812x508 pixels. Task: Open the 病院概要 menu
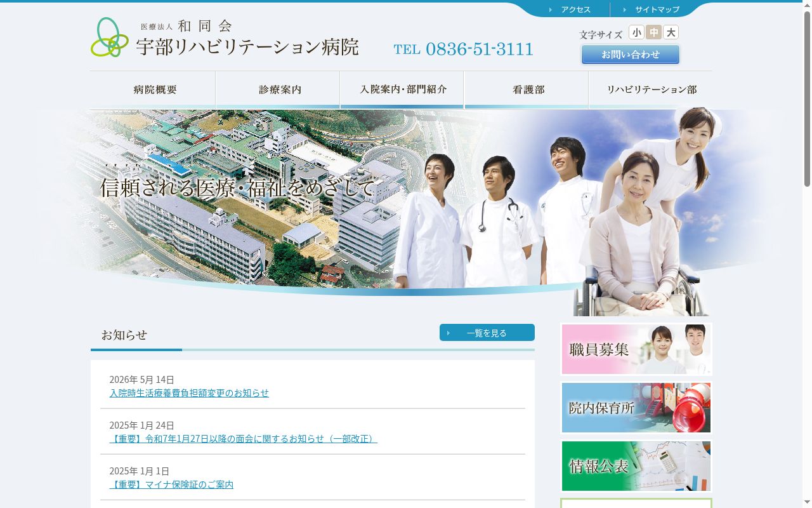[153, 90]
